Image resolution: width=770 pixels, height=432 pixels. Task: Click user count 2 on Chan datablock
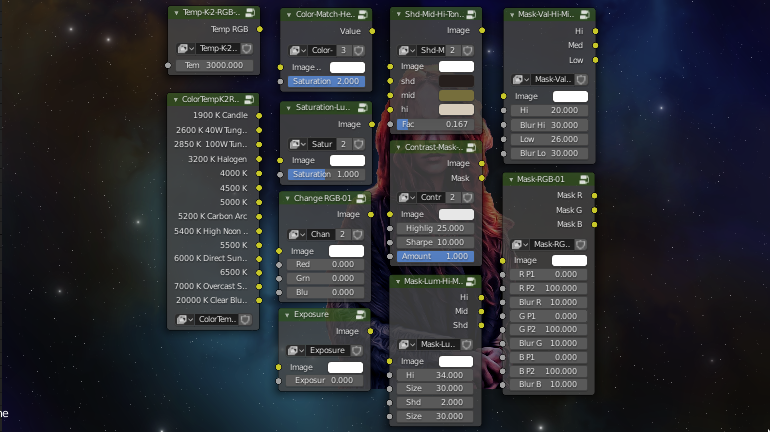[x=343, y=234]
